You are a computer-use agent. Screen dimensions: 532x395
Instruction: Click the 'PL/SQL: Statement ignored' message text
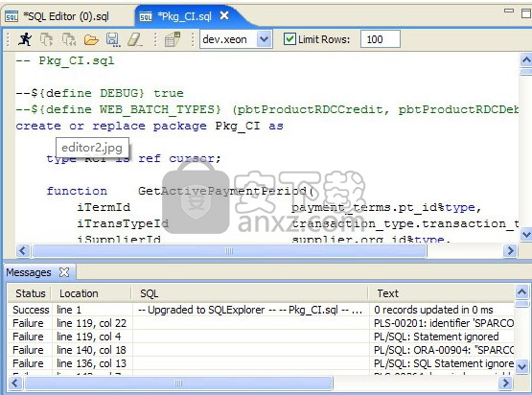coord(436,337)
